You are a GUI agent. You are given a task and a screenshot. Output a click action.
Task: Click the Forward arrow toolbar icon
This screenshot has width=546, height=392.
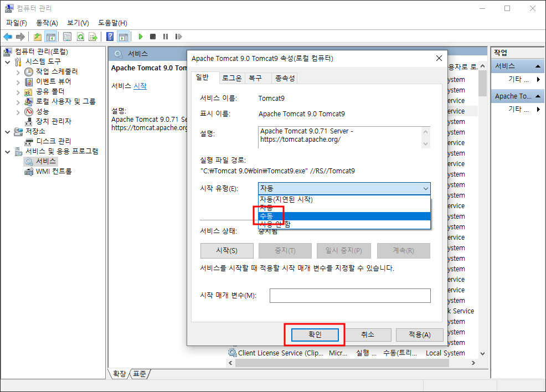point(20,37)
